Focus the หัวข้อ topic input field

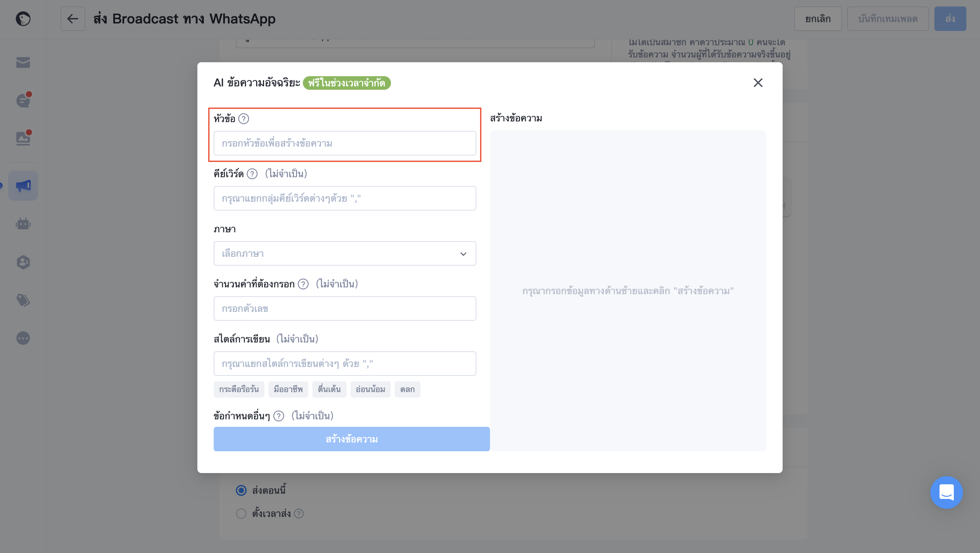coord(345,144)
